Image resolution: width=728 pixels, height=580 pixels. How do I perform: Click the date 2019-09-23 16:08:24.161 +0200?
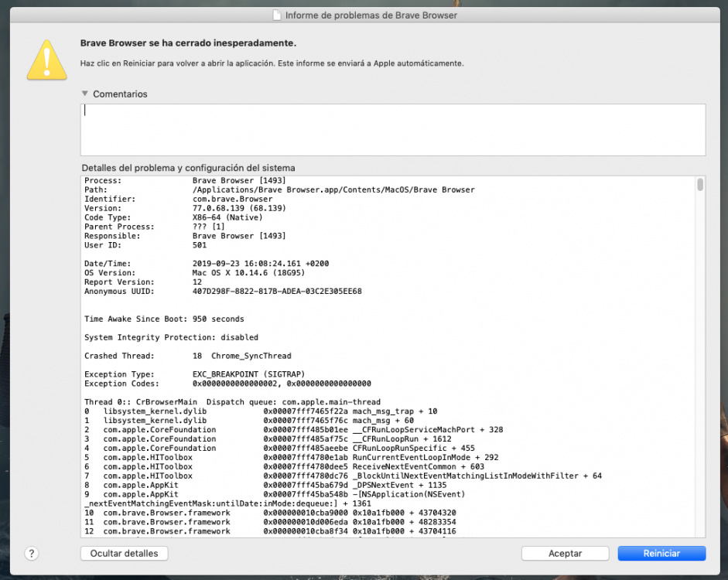coord(261,264)
